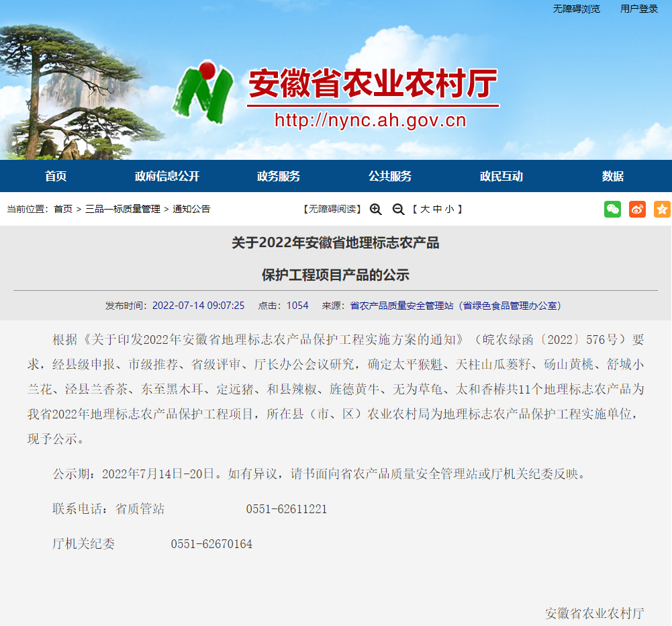This screenshot has width=672, height=626.
Task: Click the zoom out magnifier icon
Action: (x=398, y=210)
